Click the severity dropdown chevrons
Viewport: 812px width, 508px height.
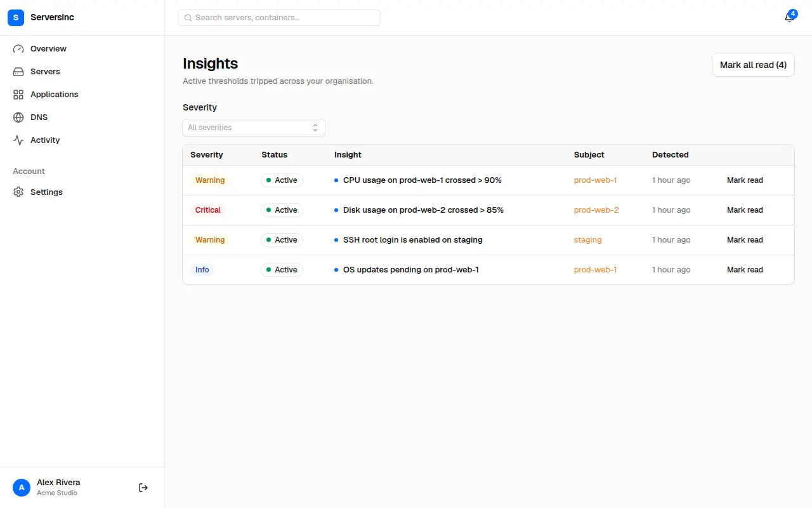click(315, 128)
